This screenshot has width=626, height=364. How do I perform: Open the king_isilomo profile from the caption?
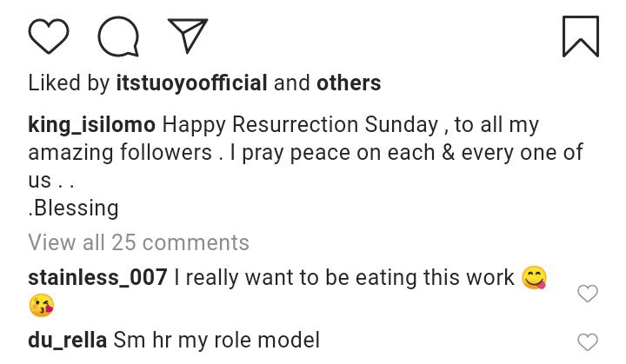click(92, 125)
